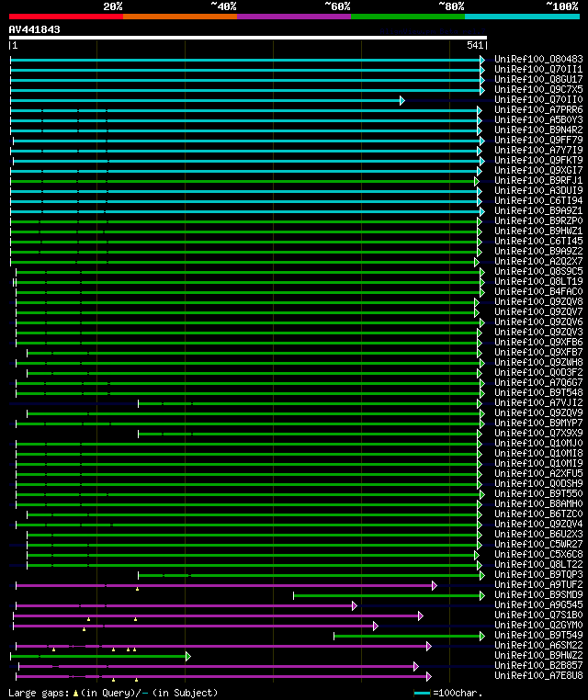Select the white AV441843 query sequence bar

[248, 38]
